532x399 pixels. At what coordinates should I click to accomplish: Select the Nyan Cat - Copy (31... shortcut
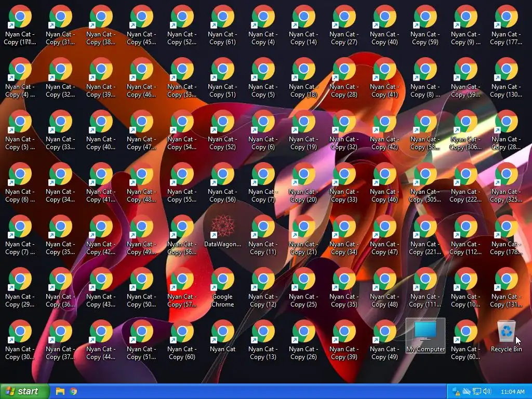point(60,25)
